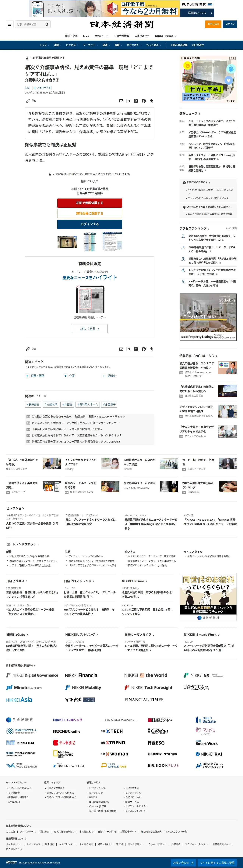Viewport: 243px width, 868px height.
Task: Open the 日経xTECH logo link
Action: pyautogui.click(x=112, y=731)
